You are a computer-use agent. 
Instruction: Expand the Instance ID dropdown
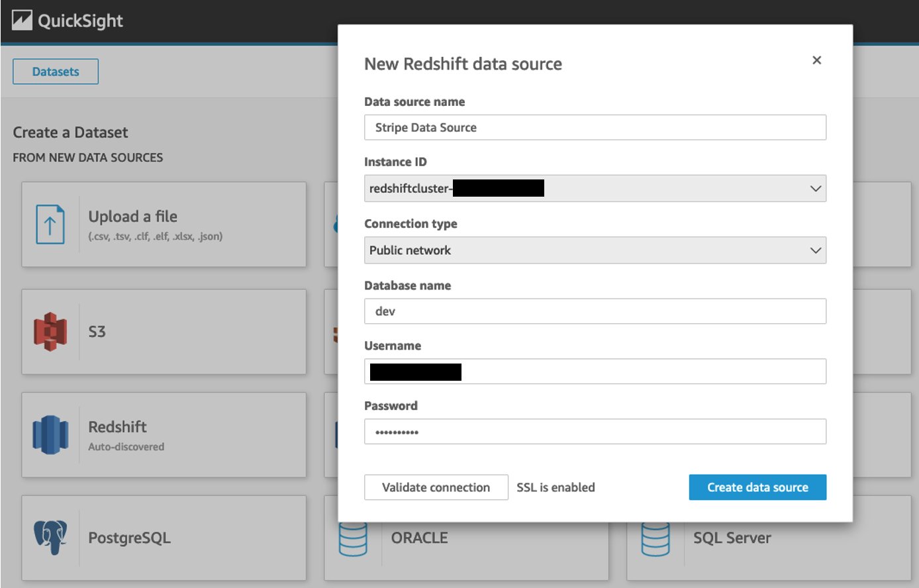(595, 188)
